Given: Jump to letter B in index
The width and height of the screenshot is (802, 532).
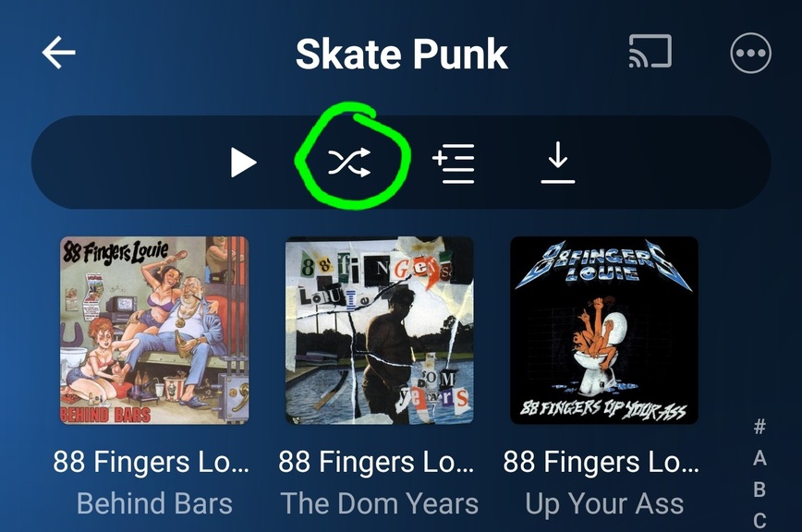Looking at the screenshot, I should tap(759, 490).
